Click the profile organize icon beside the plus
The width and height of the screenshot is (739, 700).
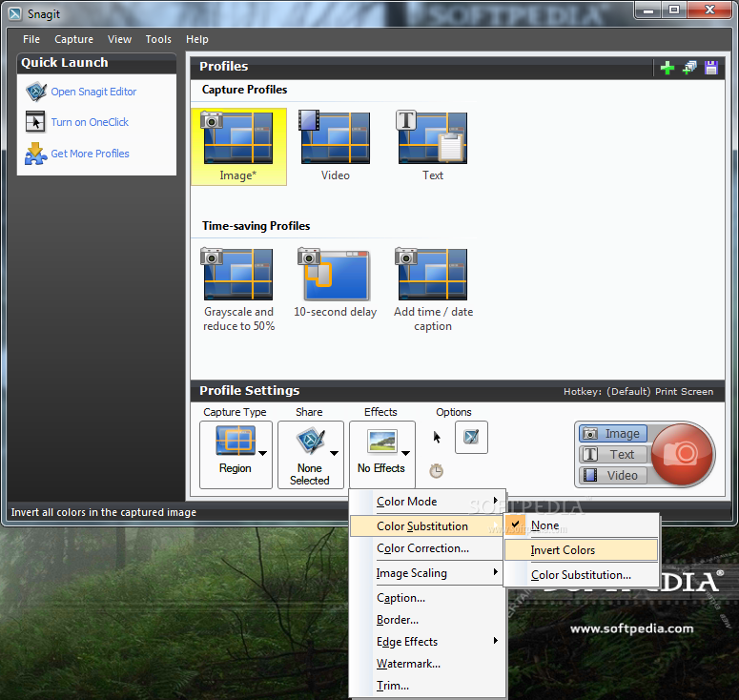(689, 68)
